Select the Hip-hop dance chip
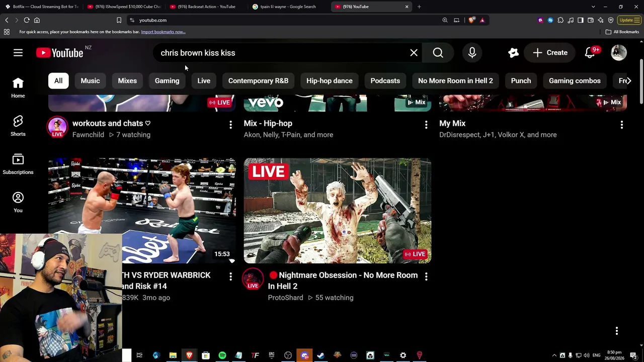Screen dimensions: 644x362 (330, 80)
